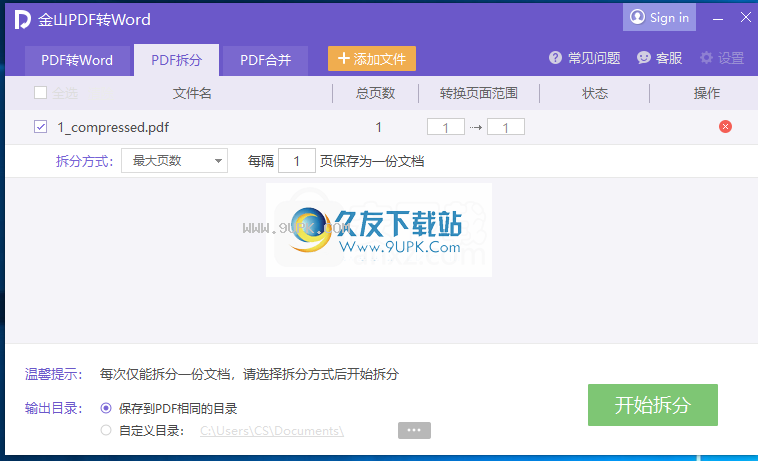The width and height of the screenshot is (758, 461).
Task: Toggle the 全选 select-all checkbox
Action: point(41,92)
